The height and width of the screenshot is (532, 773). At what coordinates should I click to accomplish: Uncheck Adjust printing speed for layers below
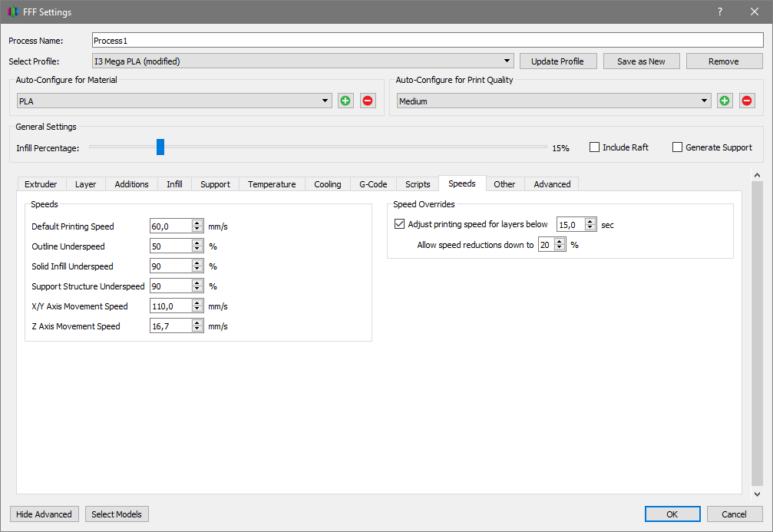[x=399, y=224]
